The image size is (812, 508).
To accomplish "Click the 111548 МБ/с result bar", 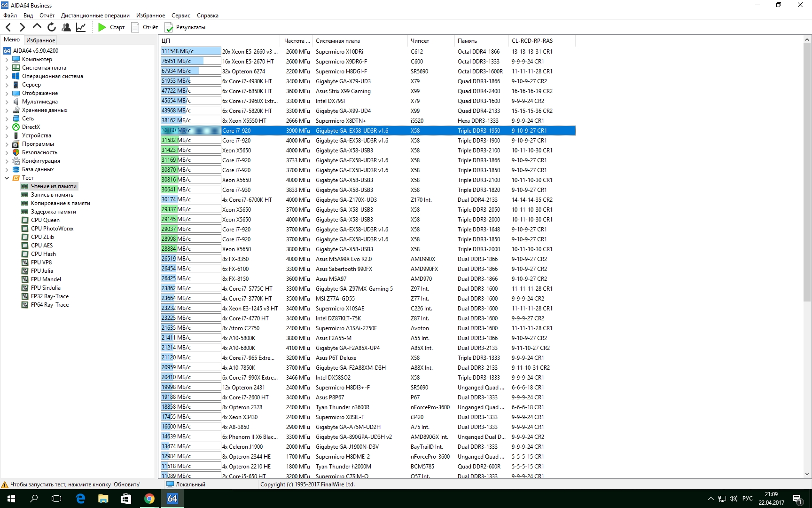I will tap(191, 51).
